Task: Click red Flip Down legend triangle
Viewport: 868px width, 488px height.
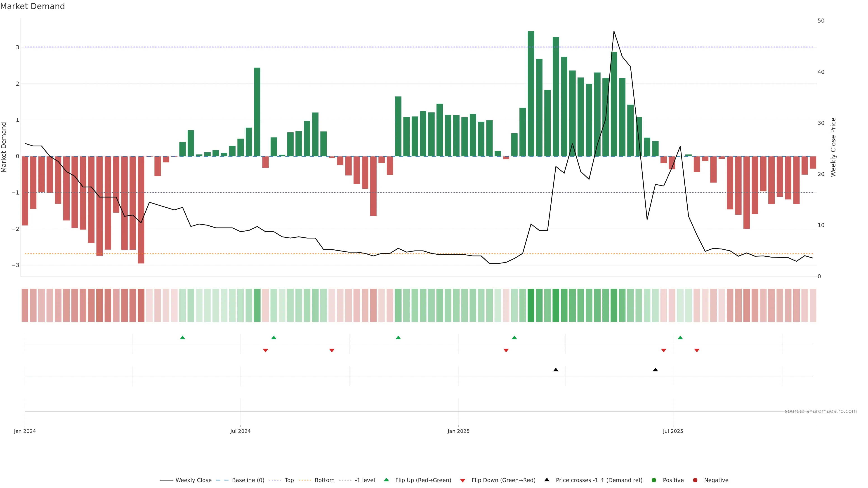Action: point(463,480)
